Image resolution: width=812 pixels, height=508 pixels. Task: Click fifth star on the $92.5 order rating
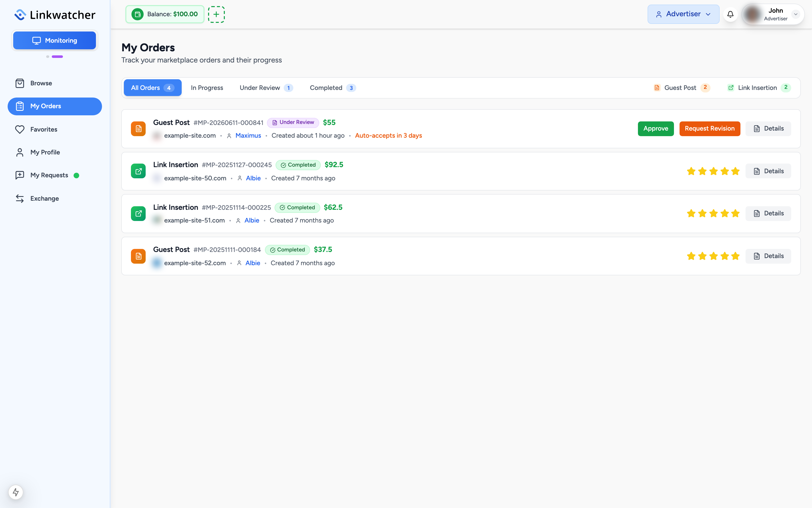(735, 171)
